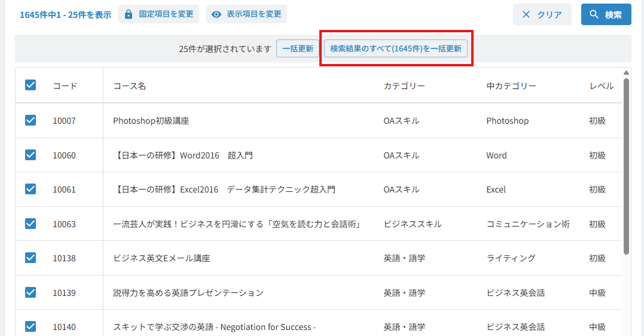The image size is (644, 336).
Task: Click the クリア button label
Action: coord(550,15)
